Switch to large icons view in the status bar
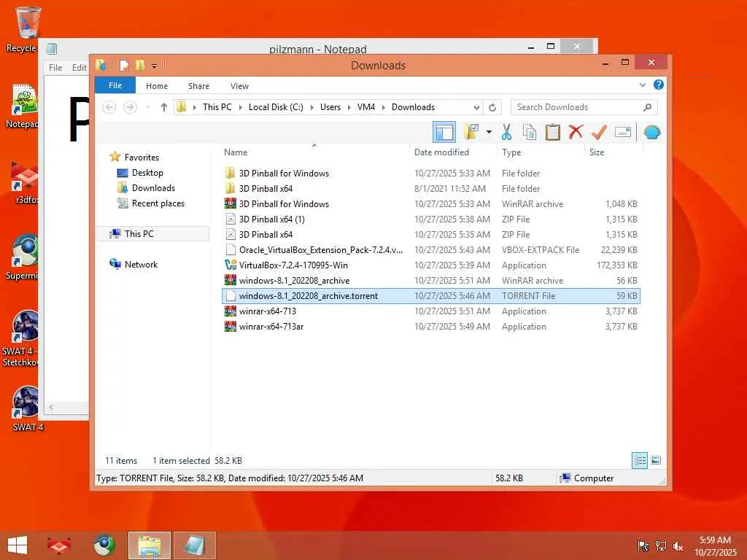Screen dimensions: 747x560 (x=656, y=460)
